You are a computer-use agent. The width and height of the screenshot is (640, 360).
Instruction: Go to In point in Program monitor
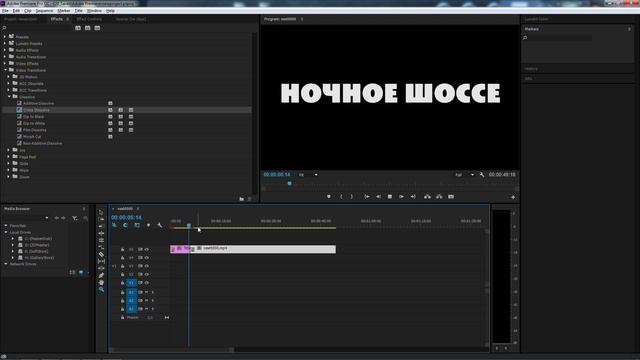(367, 197)
